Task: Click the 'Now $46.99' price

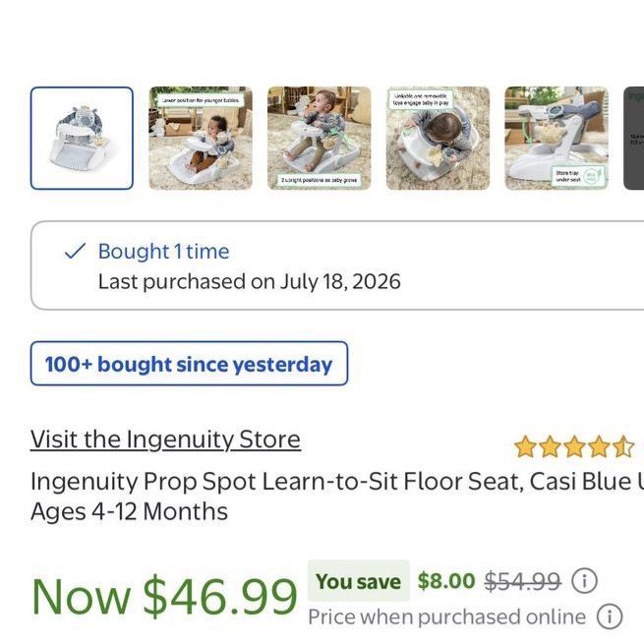Action: pos(164,596)
